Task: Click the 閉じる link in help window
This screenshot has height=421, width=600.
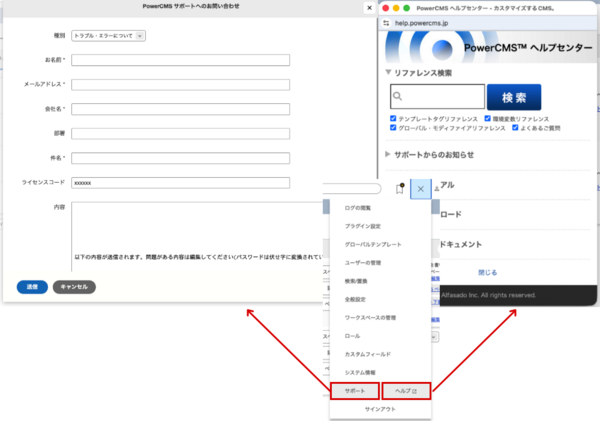Action: pos(488,273)
